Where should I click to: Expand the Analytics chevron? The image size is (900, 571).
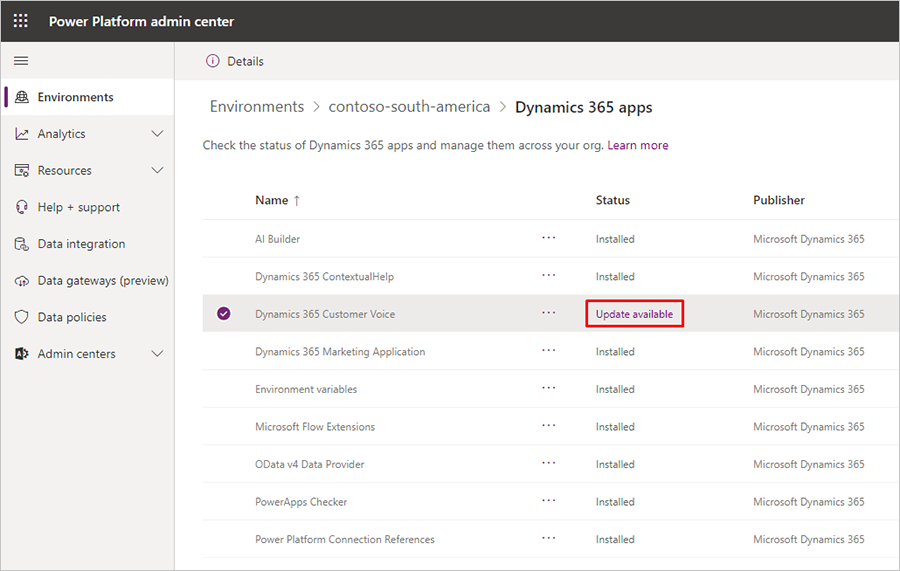[157, 134]
